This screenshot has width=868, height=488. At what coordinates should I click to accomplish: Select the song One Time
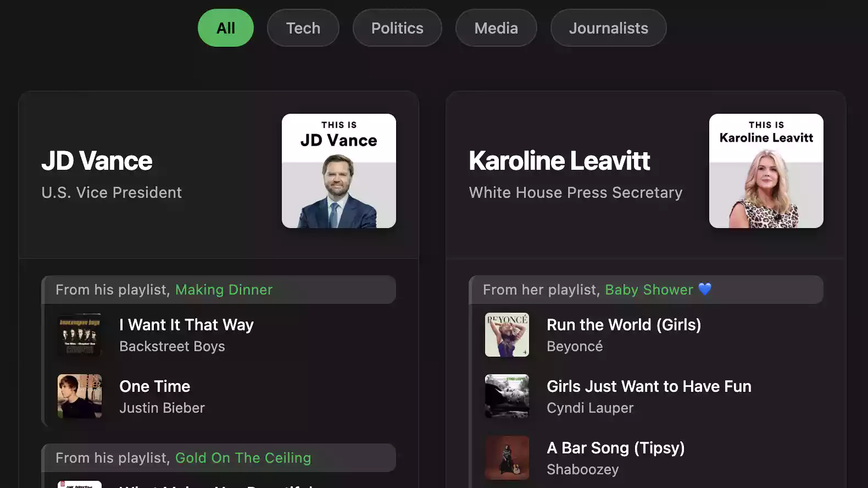(154, 386)
